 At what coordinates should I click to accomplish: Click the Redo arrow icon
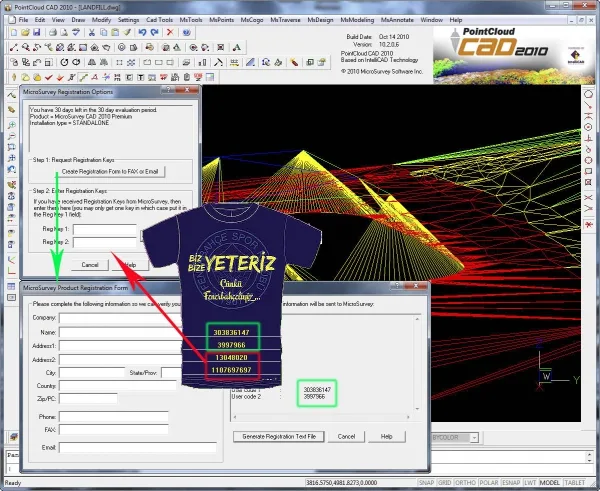(x=155, y=33)
